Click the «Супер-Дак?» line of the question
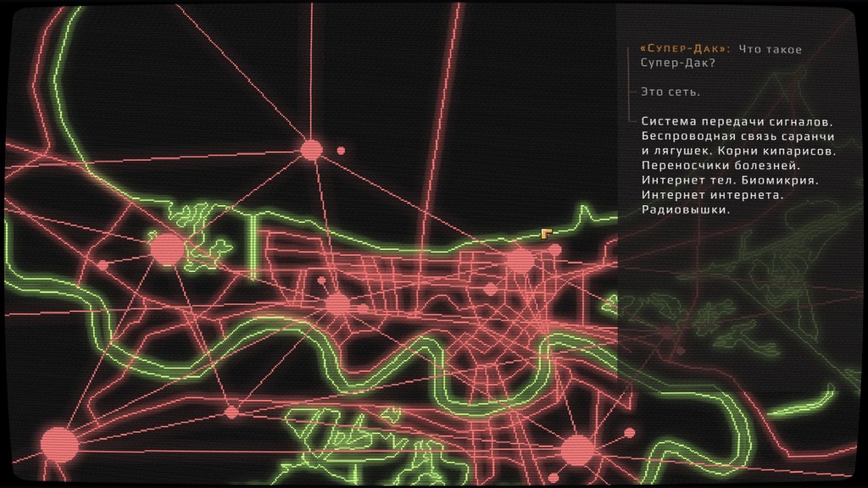Image resolution: width=868 pixels, height=488 pixels. pyautogui.click(x=678, y=63)
